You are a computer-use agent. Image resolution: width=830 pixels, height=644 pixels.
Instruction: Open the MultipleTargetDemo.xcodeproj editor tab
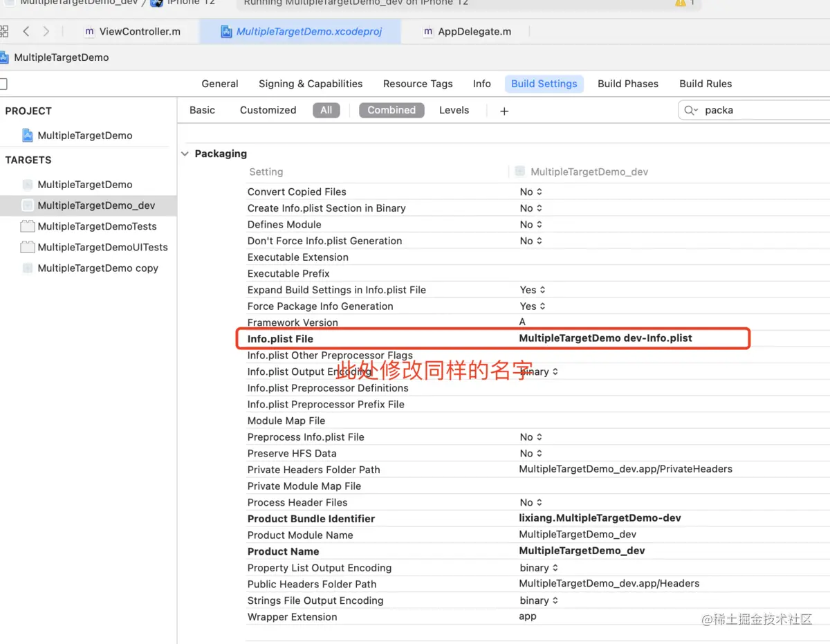(x=301, y=31)
